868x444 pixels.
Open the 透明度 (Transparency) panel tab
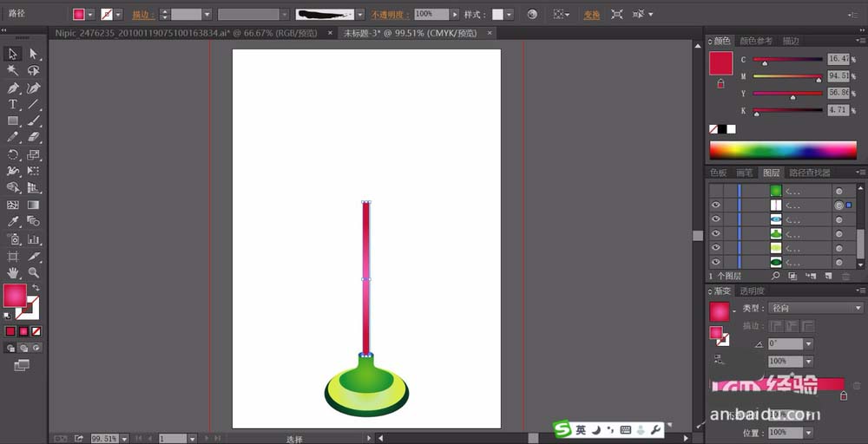pyautogui.click(x=753, y=291)
